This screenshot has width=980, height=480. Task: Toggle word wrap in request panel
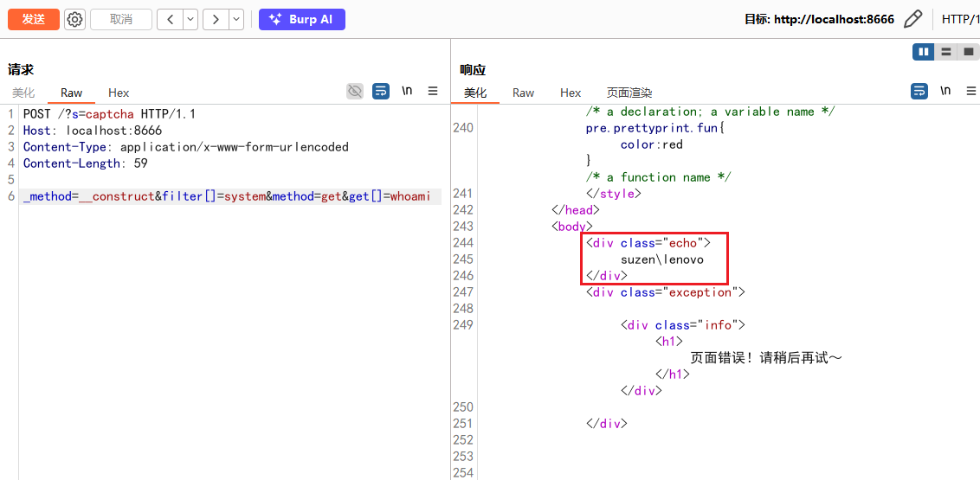click(x=381, y=91)
